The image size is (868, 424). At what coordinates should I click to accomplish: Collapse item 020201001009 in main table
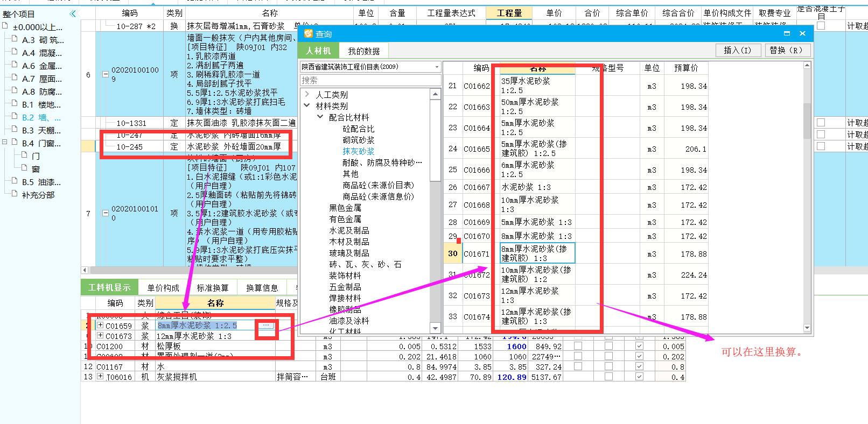[106, 74]
